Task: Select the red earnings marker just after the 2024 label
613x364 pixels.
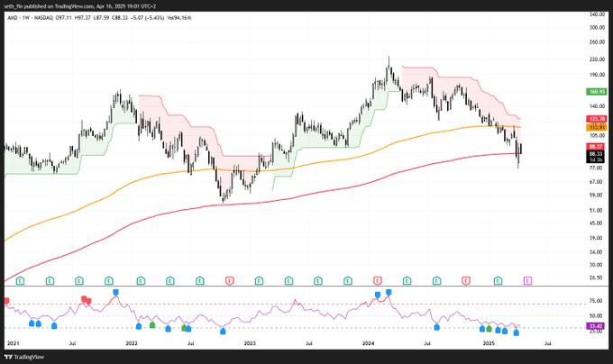Action: pos(378,280)
